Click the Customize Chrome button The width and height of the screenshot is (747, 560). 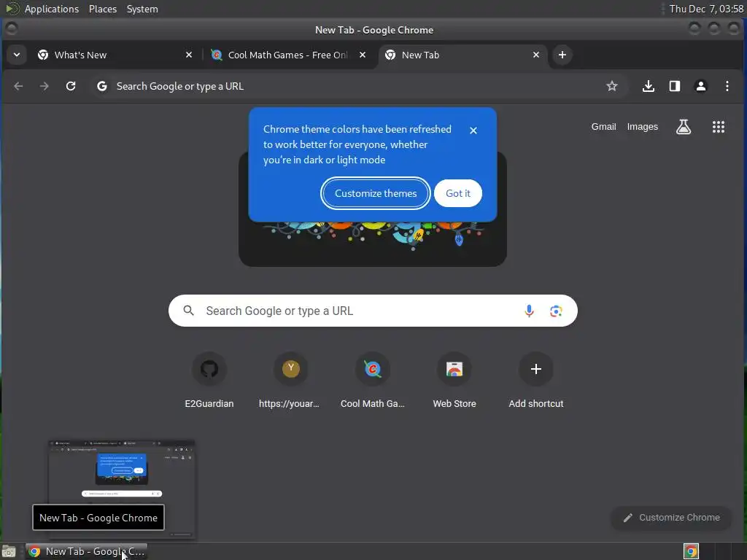(x=671, y=518)
